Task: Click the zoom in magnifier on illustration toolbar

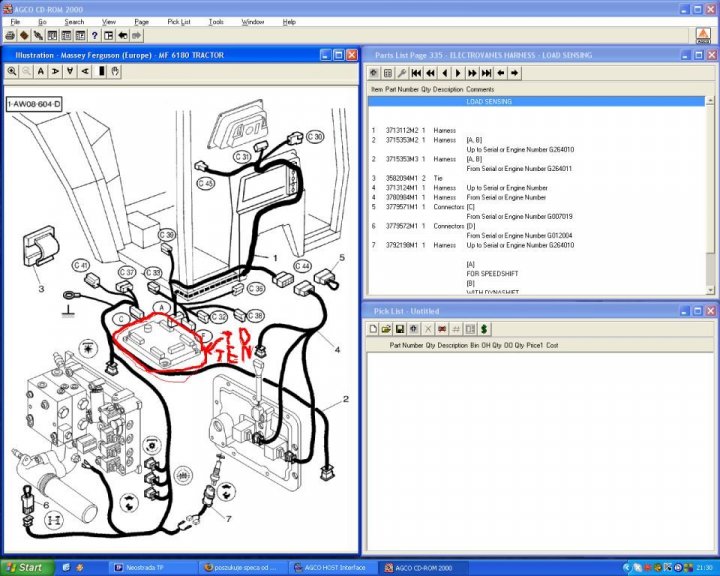Action: coord(13,72)
